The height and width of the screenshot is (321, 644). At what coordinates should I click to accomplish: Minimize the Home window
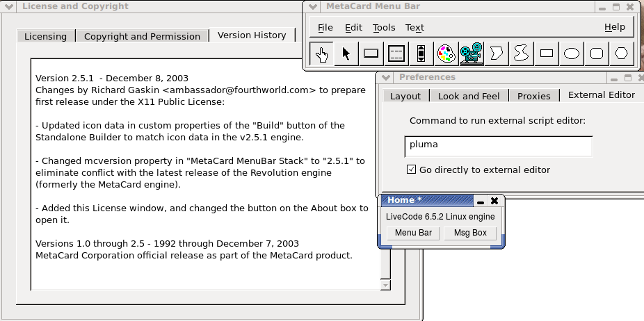(x=480, y=201)
